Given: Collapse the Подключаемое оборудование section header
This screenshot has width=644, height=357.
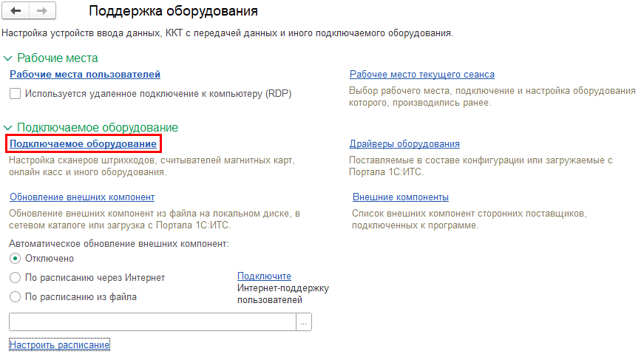Looking at the screenshot, I should [x=8, y=128].
